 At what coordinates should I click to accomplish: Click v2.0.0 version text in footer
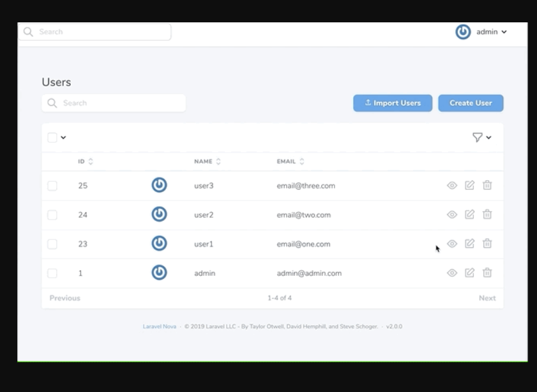[x=394, y=326]
